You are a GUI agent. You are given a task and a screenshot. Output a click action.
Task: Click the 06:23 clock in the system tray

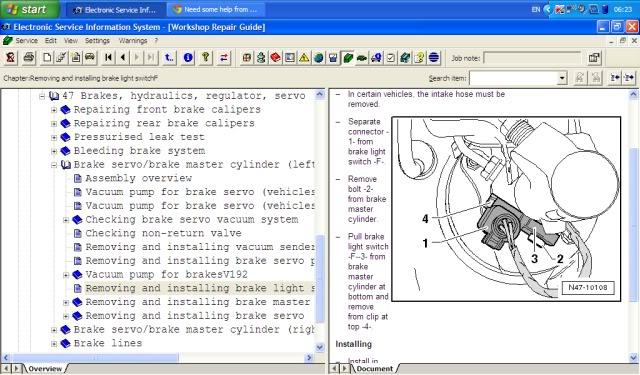click(x=623, y=9)
